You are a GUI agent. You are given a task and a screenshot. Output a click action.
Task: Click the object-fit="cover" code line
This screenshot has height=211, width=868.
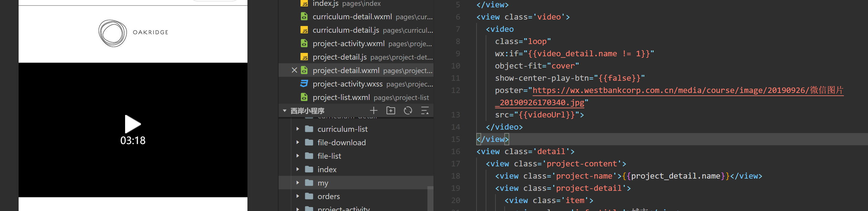click(x=537, y=66)
